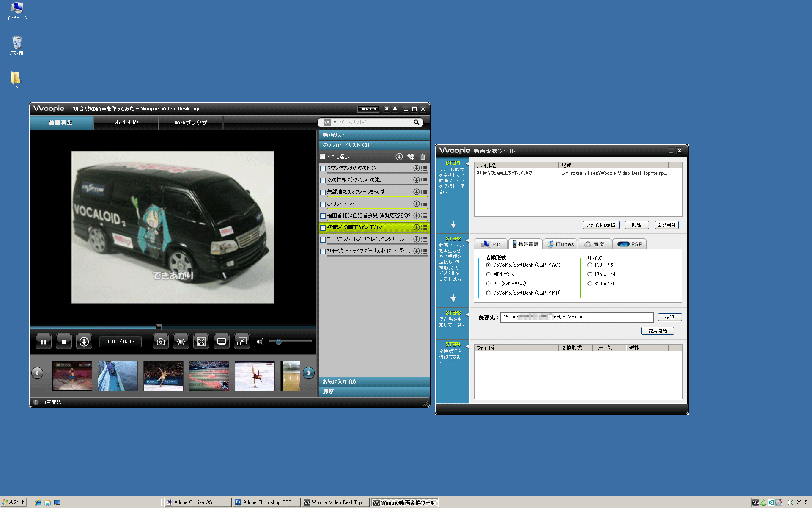Click previous thumbnails arrow button
Image resolution: width=812 pixels, height=508 pixels.
click(37, 373)
